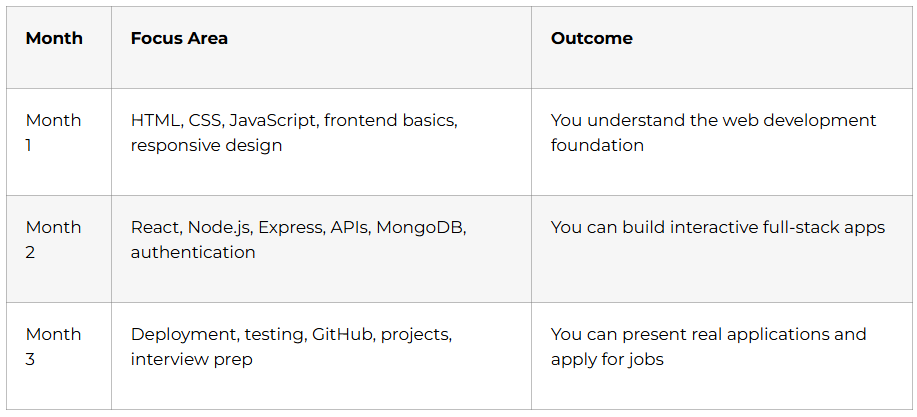Click the responsive design text
This screenshot has height=417, width=917.
pyautogui.click(x=206, y=145)
